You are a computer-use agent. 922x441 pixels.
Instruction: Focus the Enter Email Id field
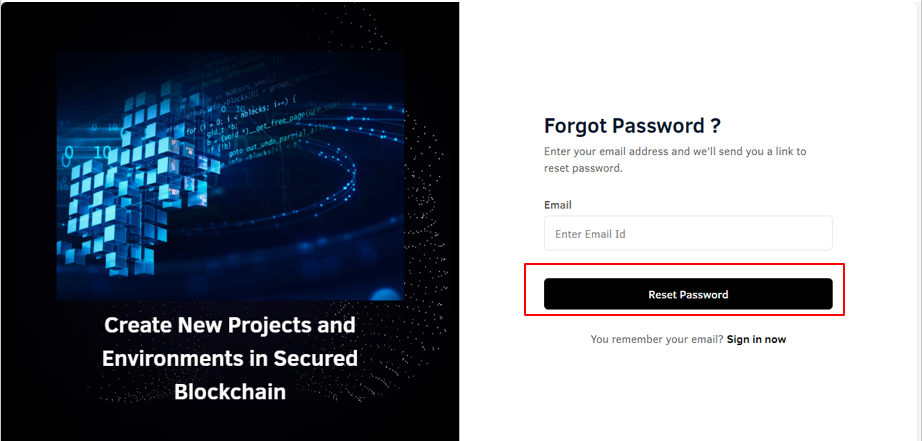[688, 233]
